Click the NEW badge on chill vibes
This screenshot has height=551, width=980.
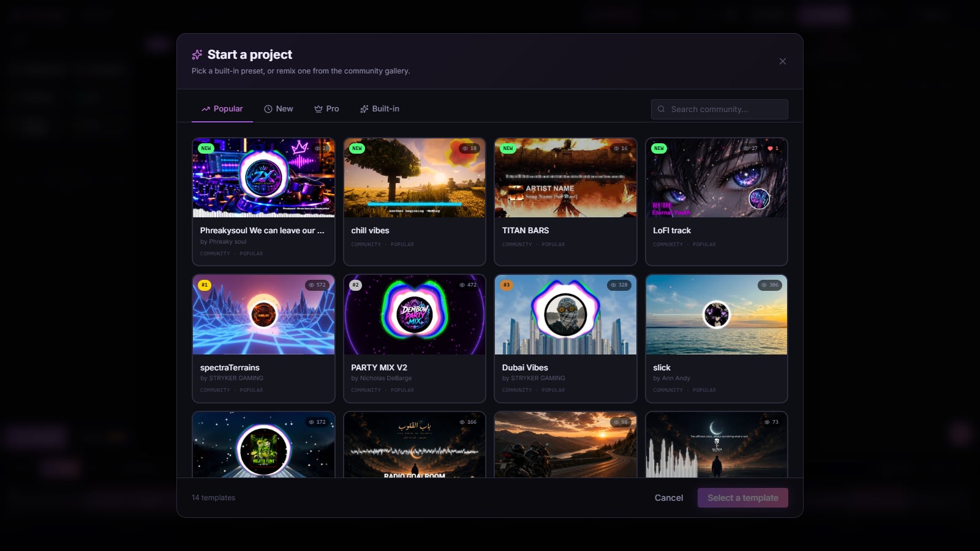point(357,148)
